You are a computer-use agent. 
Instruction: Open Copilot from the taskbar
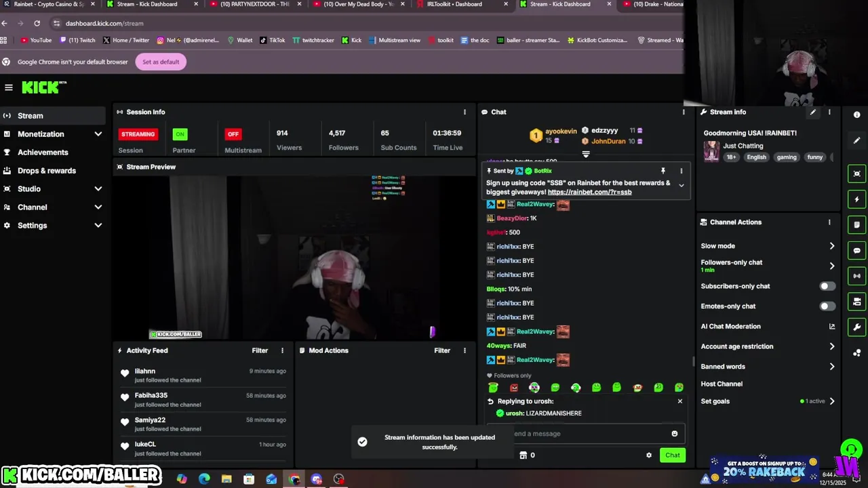click(182, 479)
